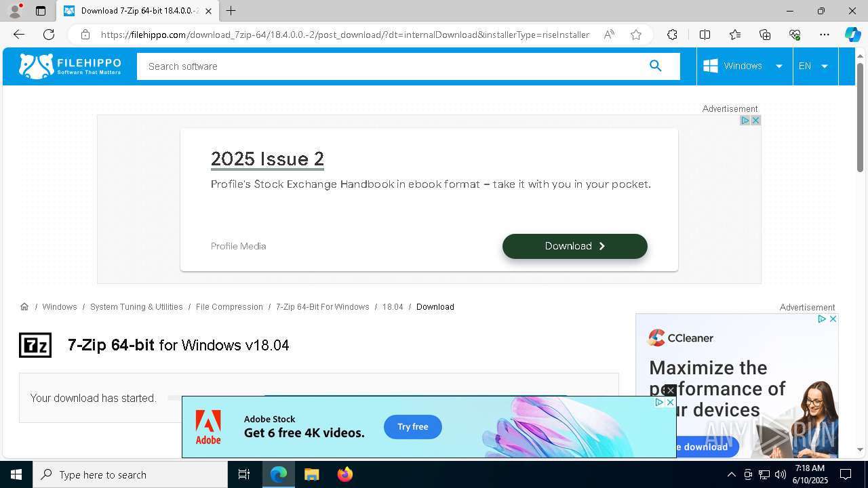
Task: Click the 7z application logo
Action: click(x=35, y=345)
